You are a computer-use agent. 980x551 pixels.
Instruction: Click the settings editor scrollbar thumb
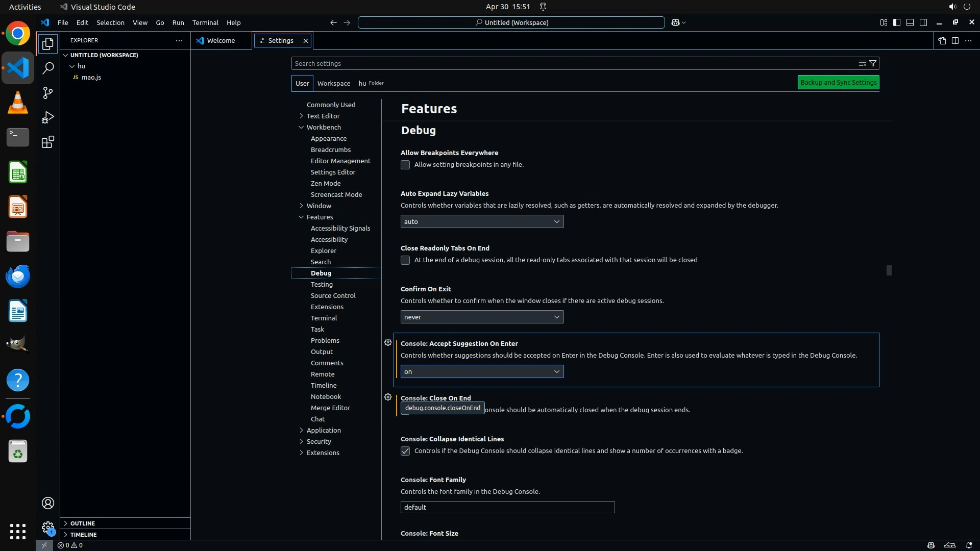(889, 270)
